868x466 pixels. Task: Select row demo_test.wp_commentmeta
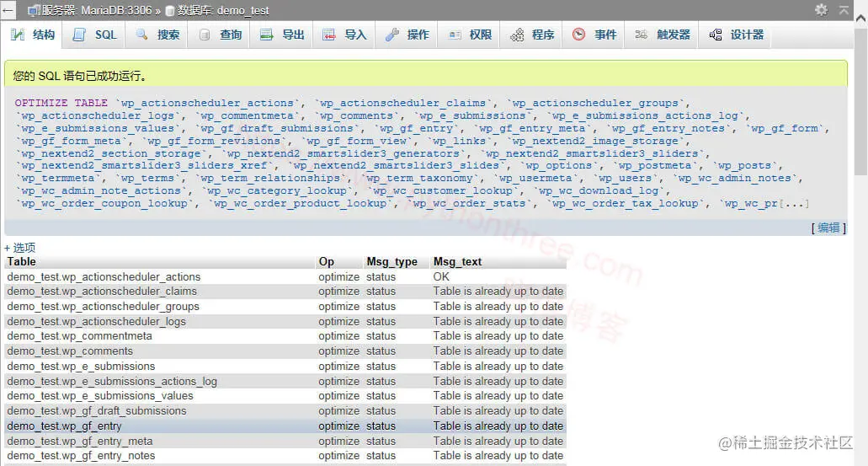pos(285,336)
